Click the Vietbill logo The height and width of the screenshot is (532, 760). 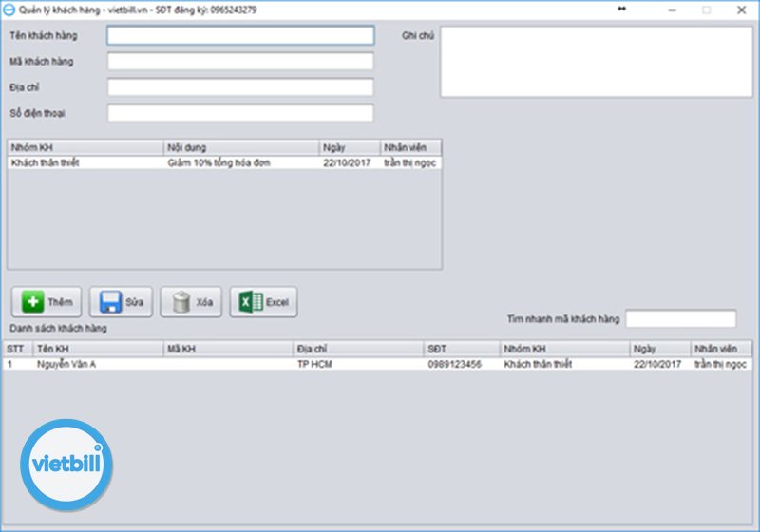(x=66, y=465)
